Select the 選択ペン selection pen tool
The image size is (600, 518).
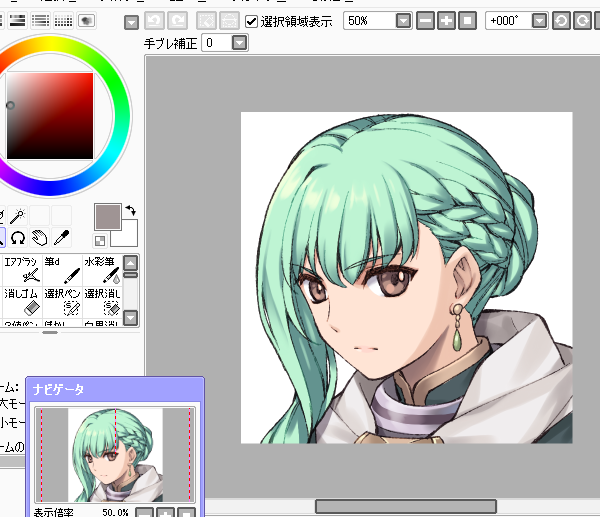(x=62, y=302)
